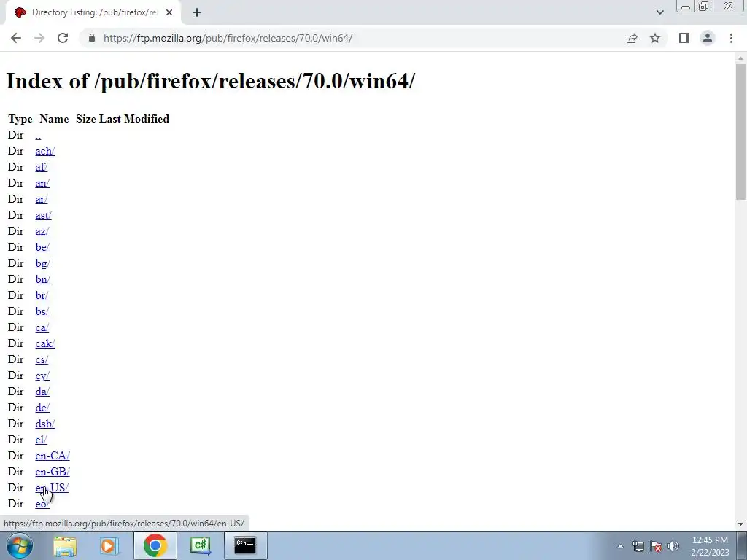This screenshot has width=747, height=560.
Task: Close the Directory Listing tab
Action: click(x=169, y=12)
